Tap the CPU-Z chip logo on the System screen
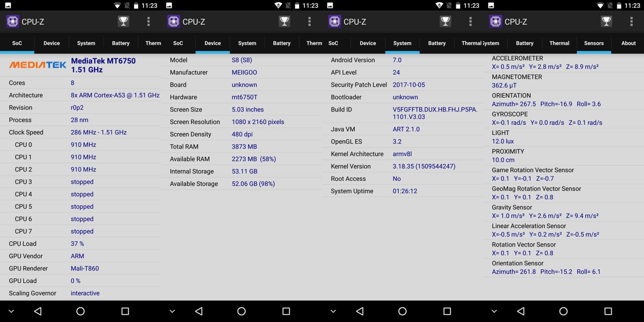 coord(334,21)
